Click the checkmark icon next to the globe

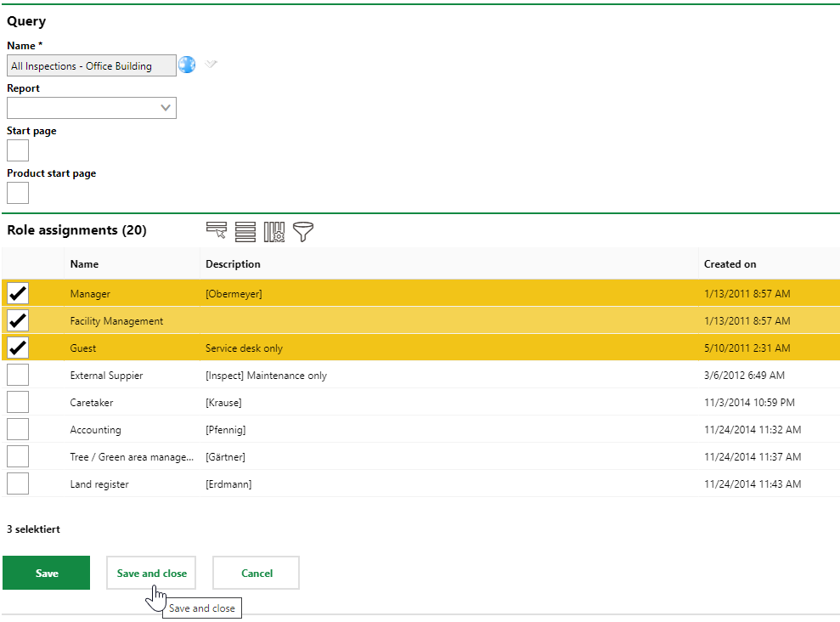(x=211, y=65)
